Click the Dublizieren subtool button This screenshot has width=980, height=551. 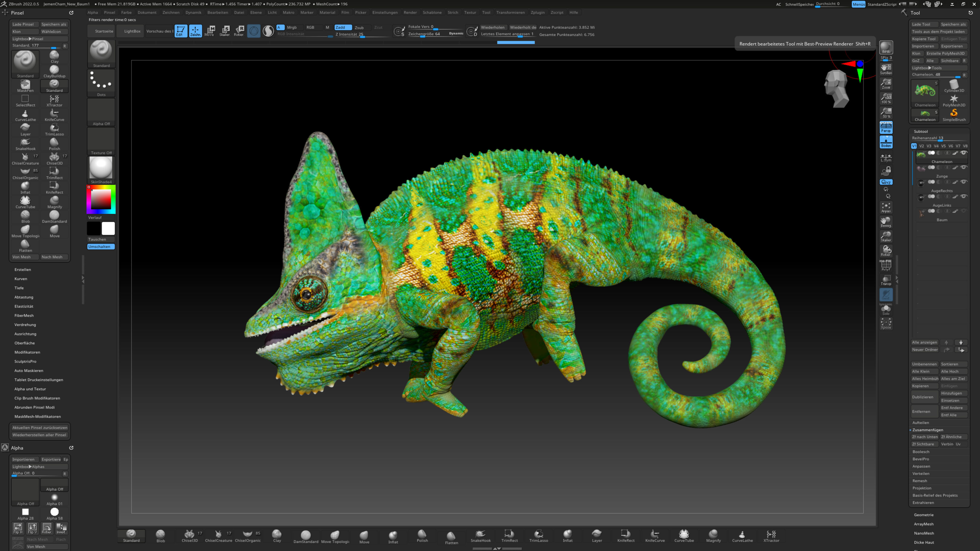[x=924, y=397]
